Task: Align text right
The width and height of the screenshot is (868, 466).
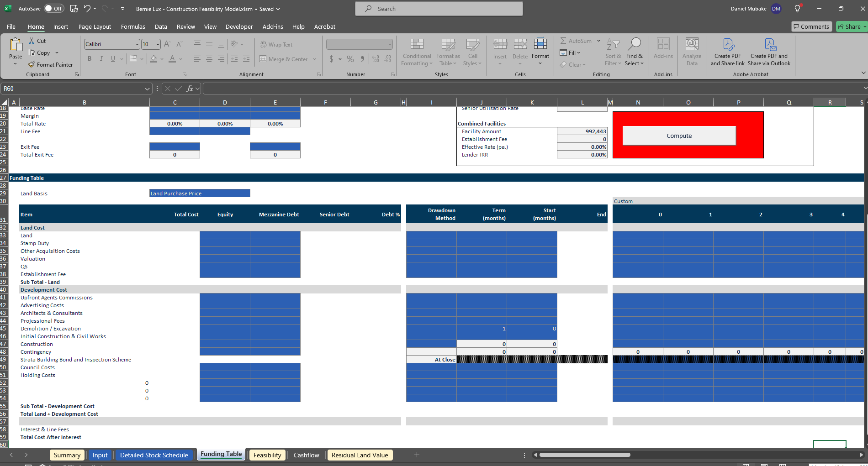Action: click(221, 59)
